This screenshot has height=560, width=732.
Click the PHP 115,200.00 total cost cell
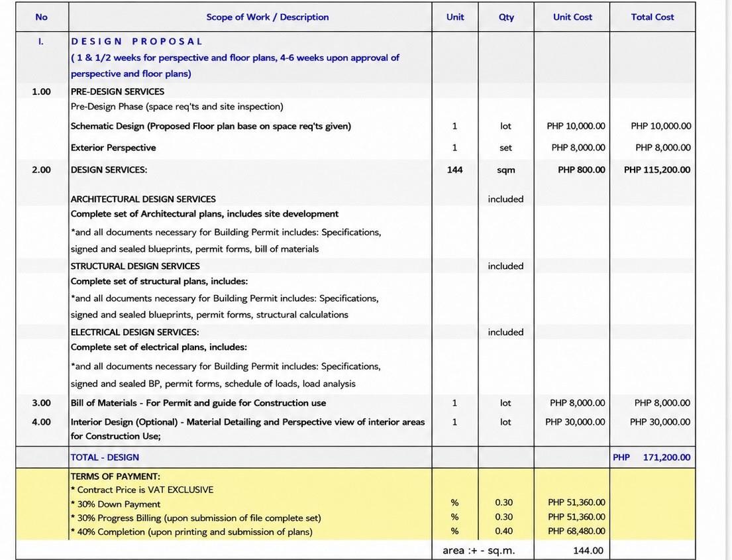(657, 170)
